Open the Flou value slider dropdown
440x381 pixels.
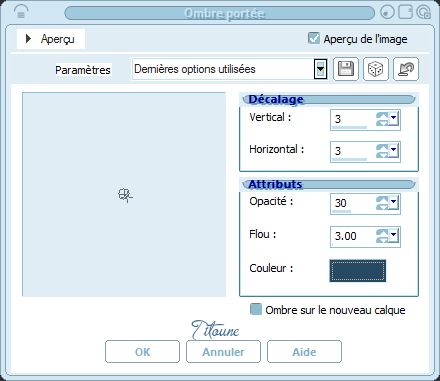(393, 236)
